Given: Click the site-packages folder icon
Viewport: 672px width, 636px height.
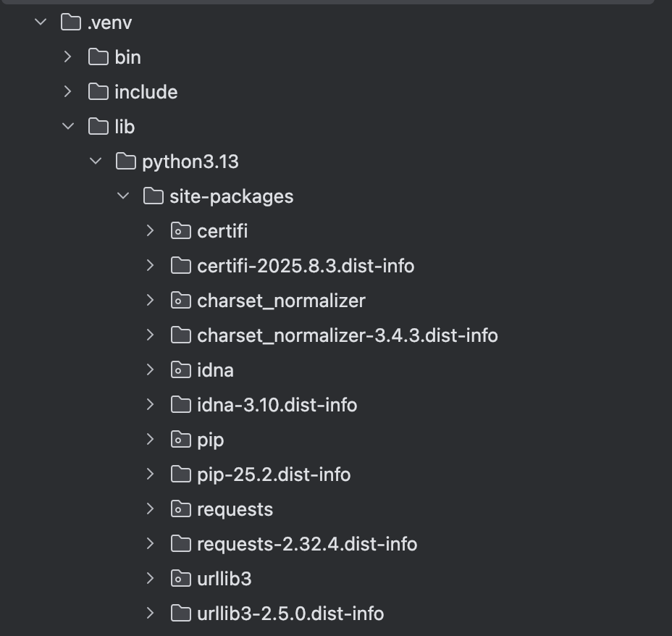Looking at the screenshot, I should (153, 196).
